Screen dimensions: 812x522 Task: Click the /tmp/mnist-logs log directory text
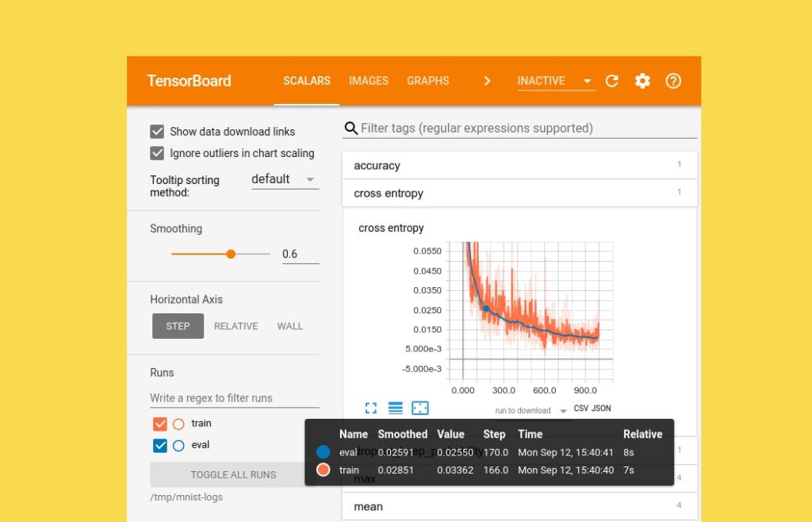(x=186, y=497)
